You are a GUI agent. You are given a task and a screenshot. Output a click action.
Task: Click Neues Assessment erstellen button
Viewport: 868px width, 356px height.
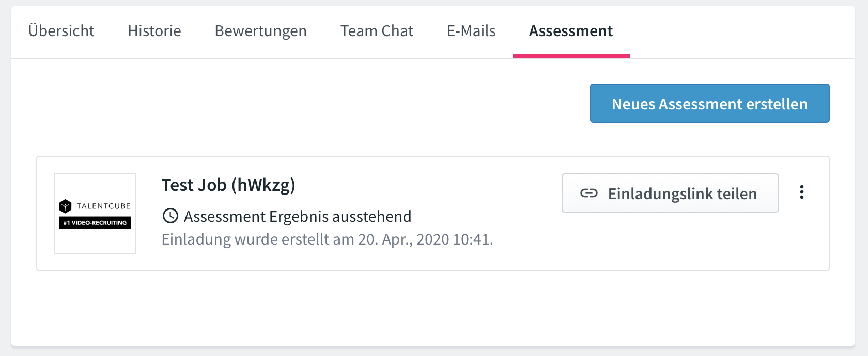(710, 103)
